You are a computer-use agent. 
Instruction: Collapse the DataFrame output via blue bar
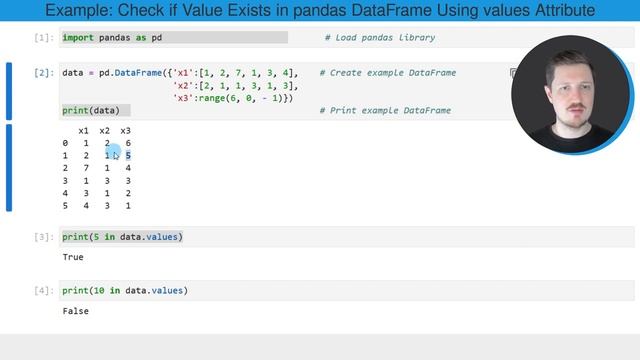[x=9, y=168]
